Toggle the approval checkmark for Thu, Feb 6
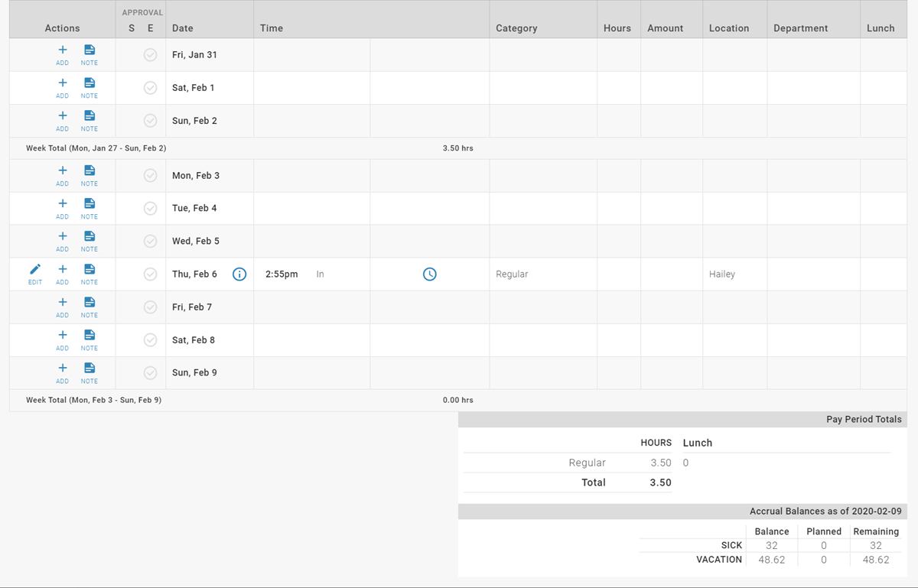Image resolution: width=918 pixels, height=588 pixels. (x=150, y=273)
